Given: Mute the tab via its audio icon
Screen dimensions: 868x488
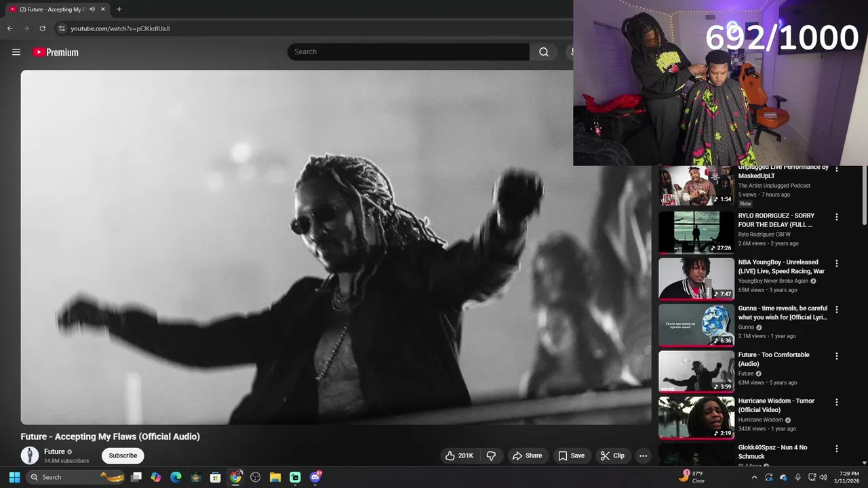Looking at the screenshot, I should coord(92,9).
